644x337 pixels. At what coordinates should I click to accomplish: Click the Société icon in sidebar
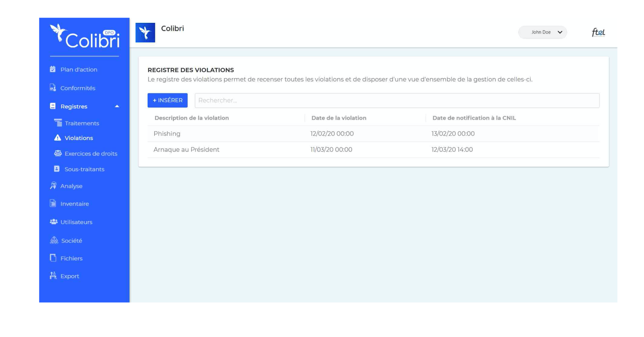[x=54, y=240]
